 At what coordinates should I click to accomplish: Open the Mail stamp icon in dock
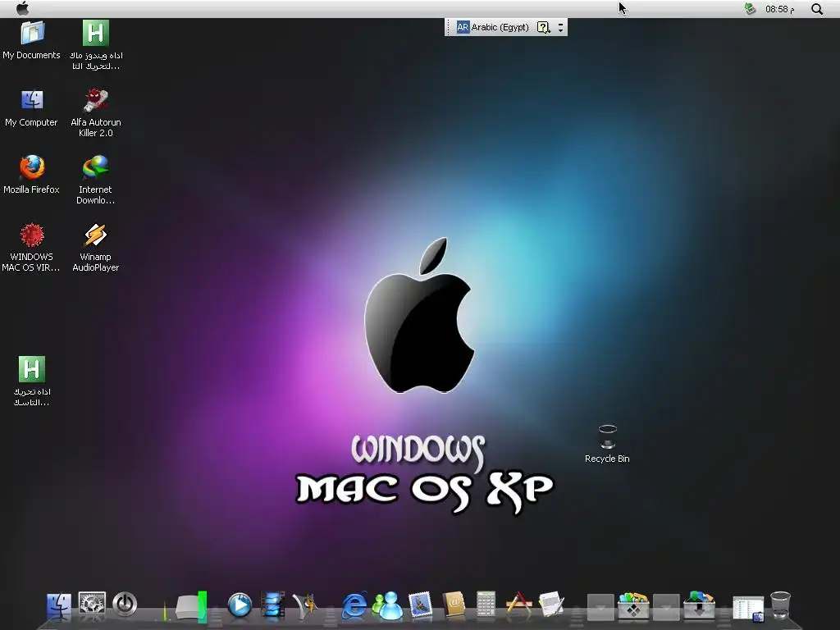(x=421, y=606)
